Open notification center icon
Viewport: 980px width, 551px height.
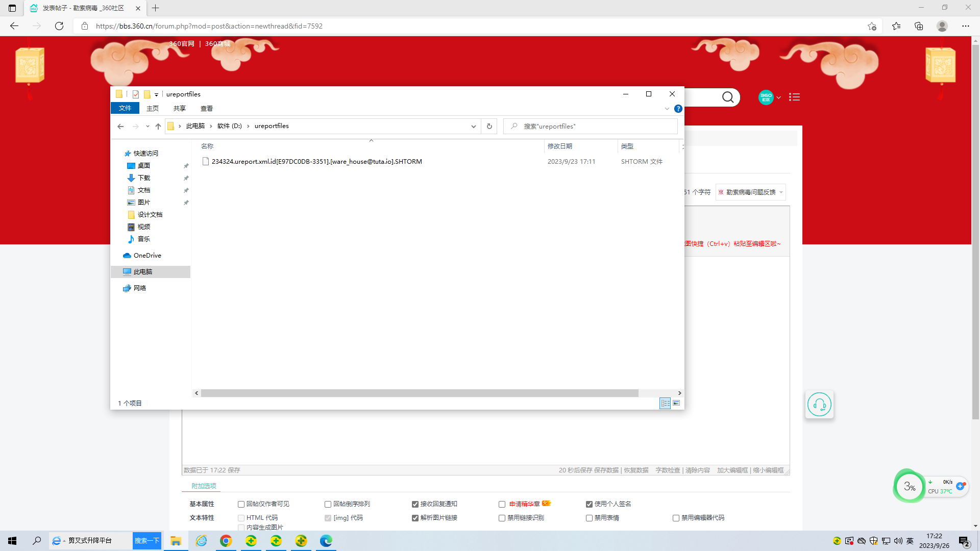coord(964,541)
